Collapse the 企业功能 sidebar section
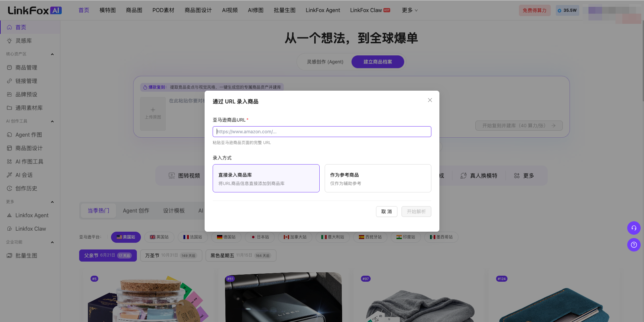The height and width of the screenshot is (322, 644). pos(52,242)
